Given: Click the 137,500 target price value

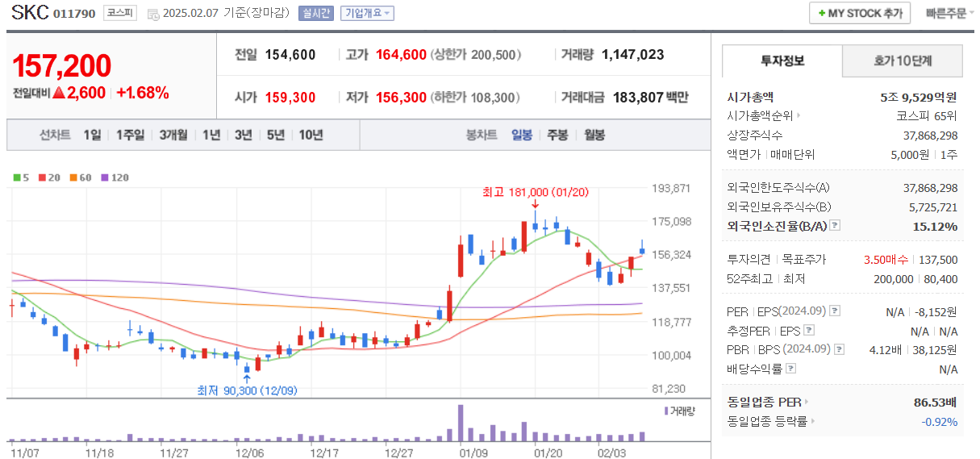Looking at the screenshot, I should tap(937, 259).
